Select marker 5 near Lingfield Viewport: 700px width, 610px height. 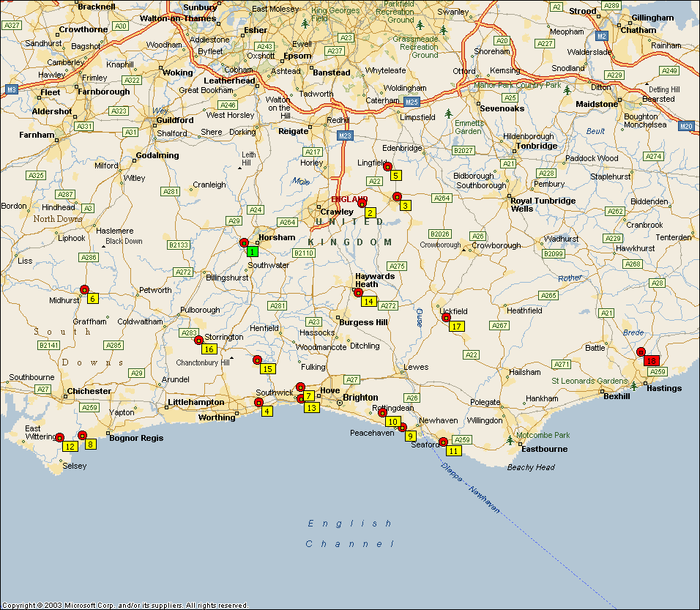(395, 175)
